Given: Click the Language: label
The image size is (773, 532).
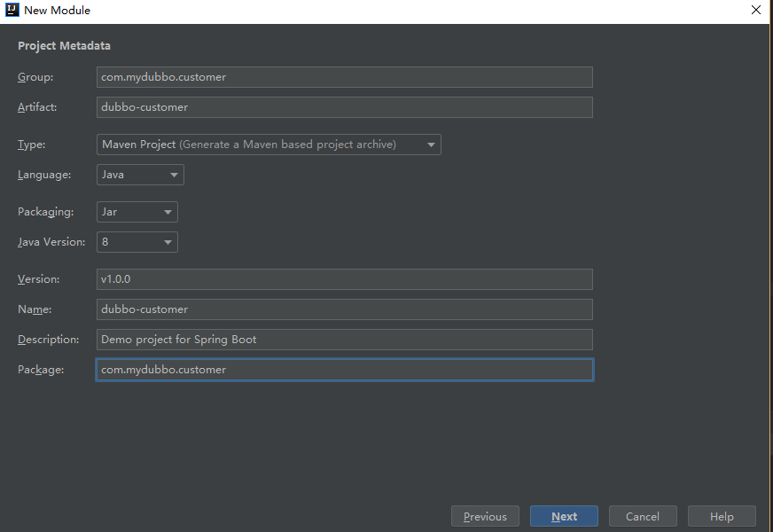Looking at the screenshot, I should (x=44, y=175).
